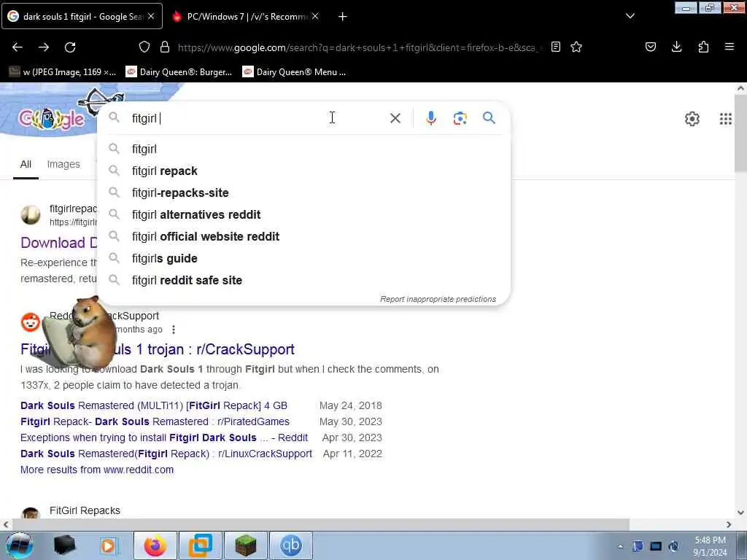This screenshot has height=560, width=747.
Task: Open r/LinuxCrackSupport Dark Souls link
Action: pyautogui.click(x=166, y=454)
